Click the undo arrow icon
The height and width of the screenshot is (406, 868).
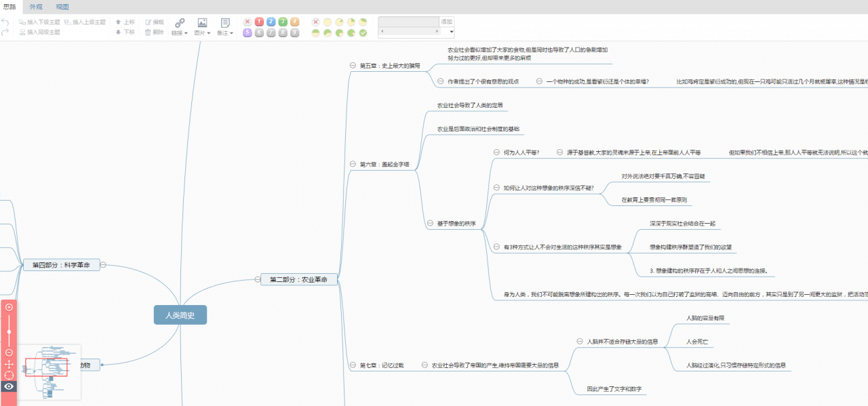pos(5,22)
